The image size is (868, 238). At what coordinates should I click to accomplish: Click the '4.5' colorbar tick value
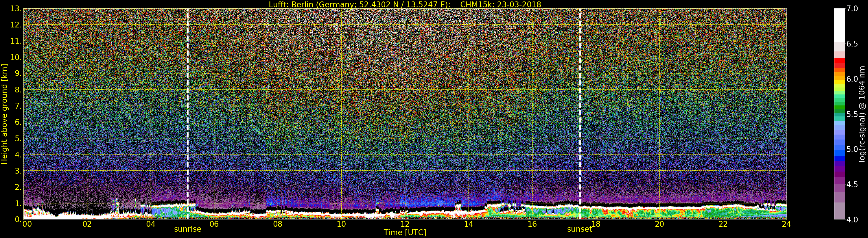click(852, 185)
